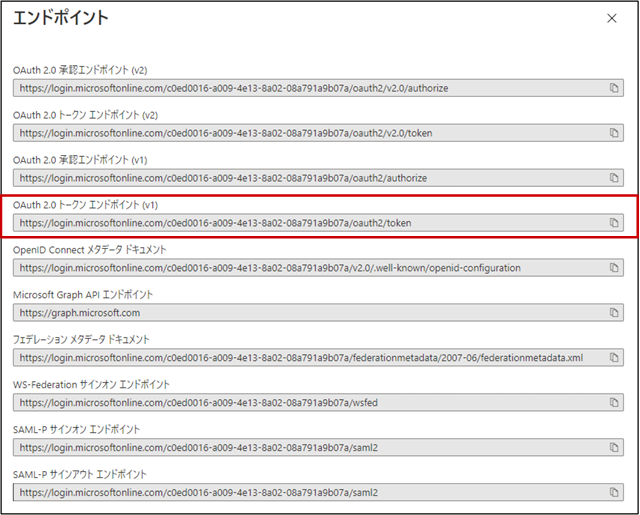Screen dimensions: 640x515
Task: Select the https://graph.microsoft.com field
Action: [x=318, y=313]
